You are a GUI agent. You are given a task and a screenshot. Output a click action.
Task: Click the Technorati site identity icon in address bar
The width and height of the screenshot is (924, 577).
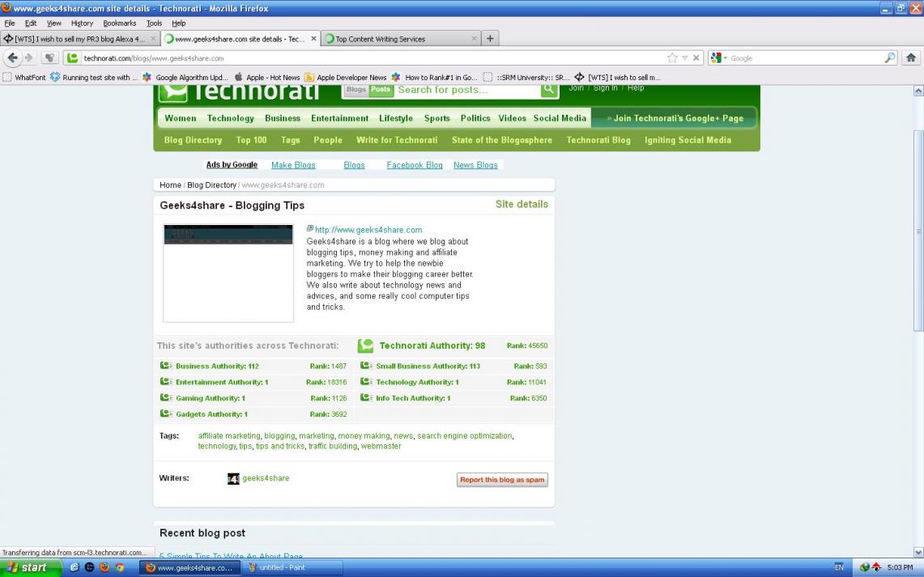(73, 57)
